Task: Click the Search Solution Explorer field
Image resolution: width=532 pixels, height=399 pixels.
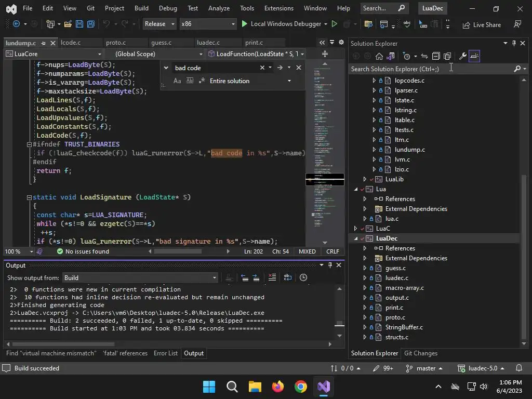Action: click(432, 69)
